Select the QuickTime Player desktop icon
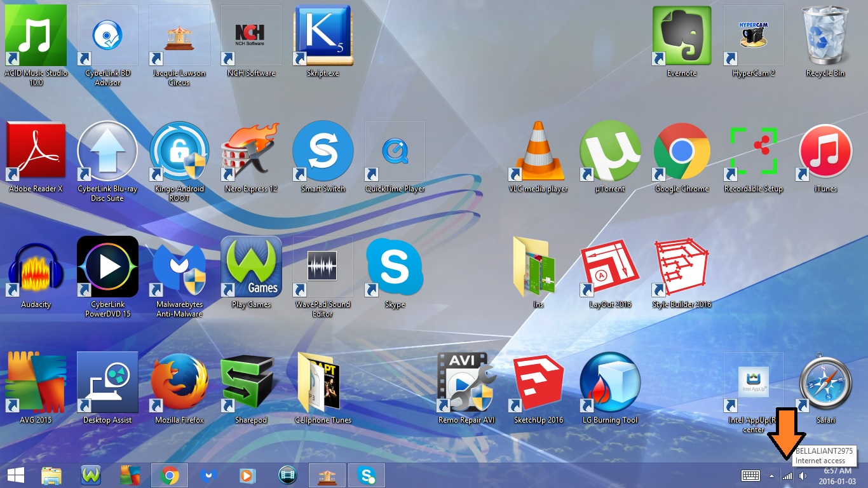 395,151
